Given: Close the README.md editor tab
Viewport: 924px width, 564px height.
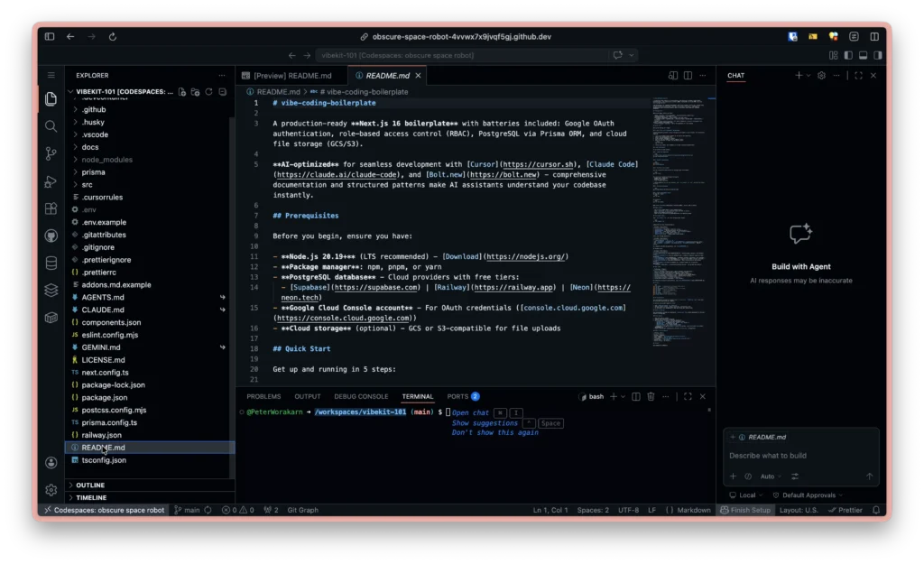Looking at the screenshot, I should coord(418,76).
